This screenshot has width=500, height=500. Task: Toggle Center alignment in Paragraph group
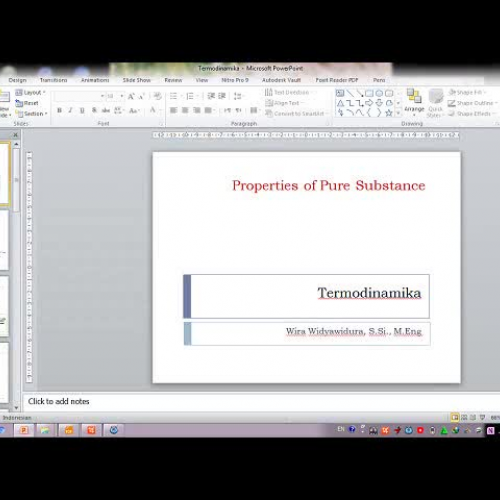(185, 110)
